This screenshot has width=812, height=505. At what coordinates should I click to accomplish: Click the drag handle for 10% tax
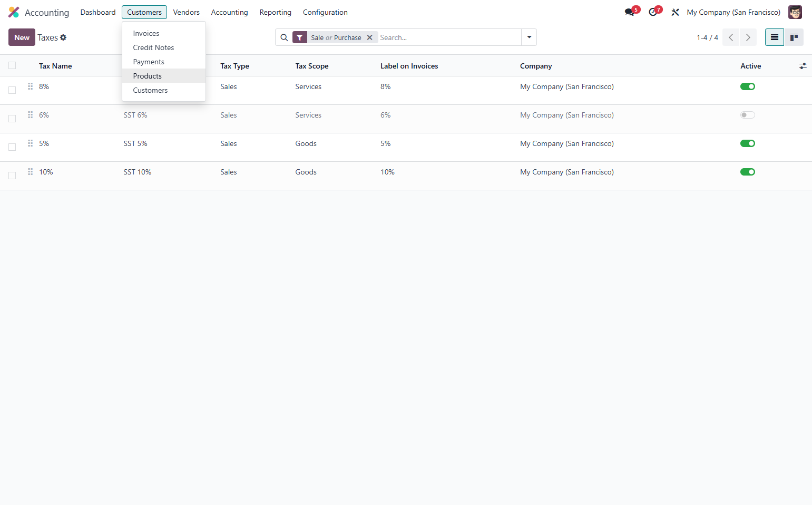point(30,172)
